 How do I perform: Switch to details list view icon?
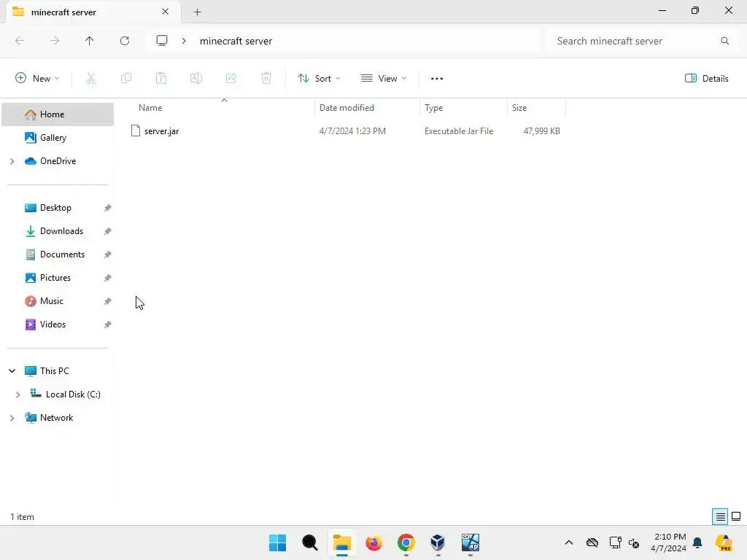point(720,517)
